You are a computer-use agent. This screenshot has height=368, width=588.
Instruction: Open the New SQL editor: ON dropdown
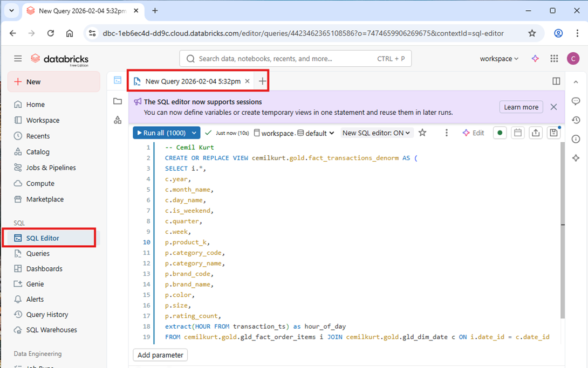pos(377,133)
